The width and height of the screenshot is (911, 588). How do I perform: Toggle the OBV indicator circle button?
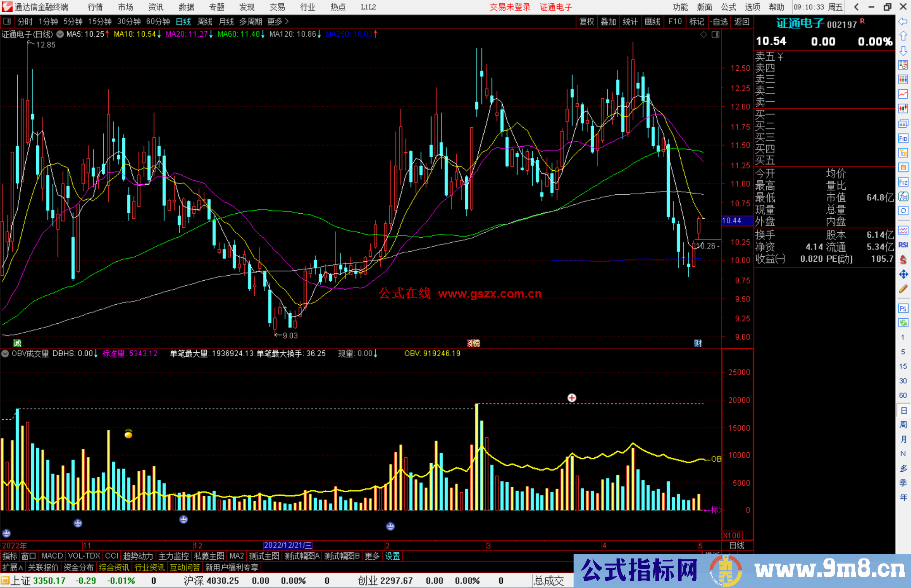tap(5, 354)
